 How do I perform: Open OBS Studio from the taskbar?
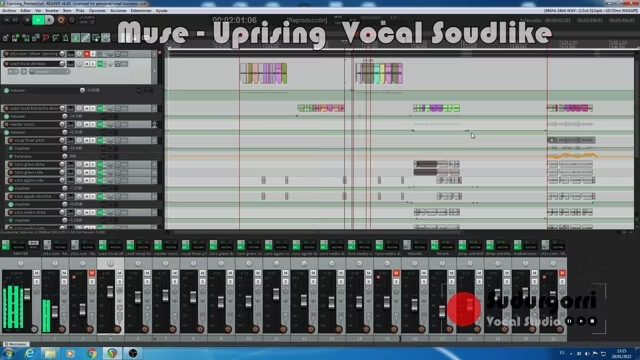(x=133, y=353)
